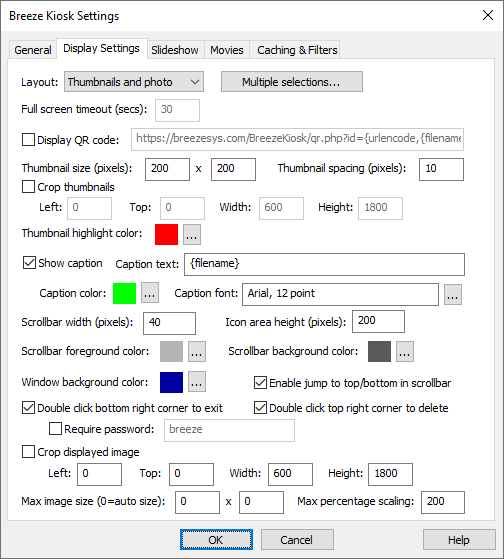The image size is (504, 559).
Task: Click the red thumbnail highlight swatch
Action: tap(166, 234)
